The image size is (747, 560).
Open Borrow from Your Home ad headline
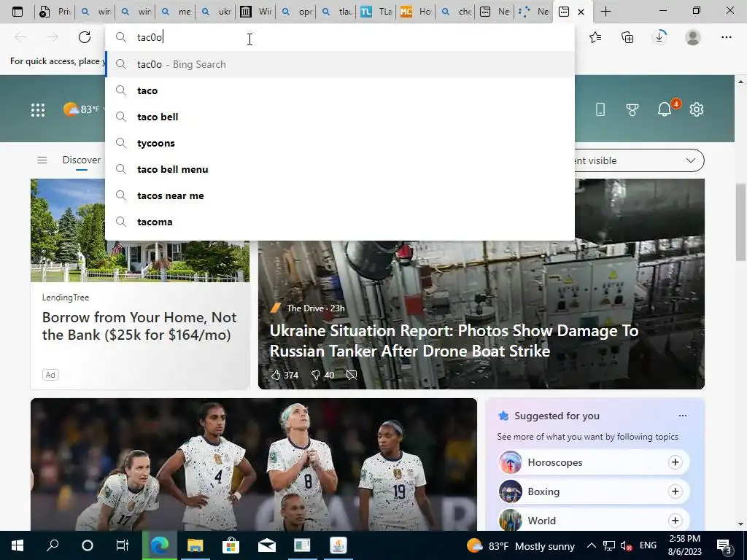pos(139,326)
